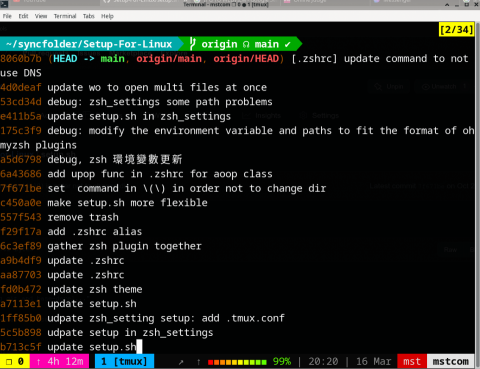Screen dimensions: 480x369
Task: Click commit hash a5d6798
Action: (x=21, y=159)
